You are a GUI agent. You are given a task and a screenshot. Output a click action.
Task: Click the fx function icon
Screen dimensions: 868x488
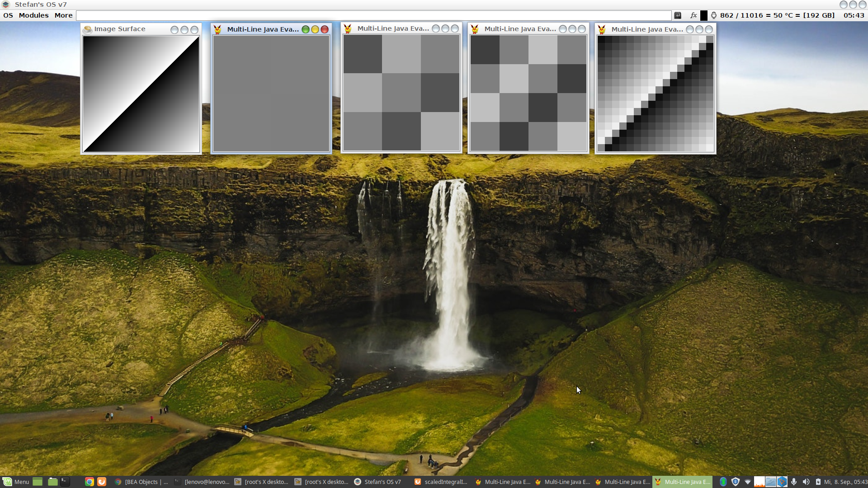(693, 15)
